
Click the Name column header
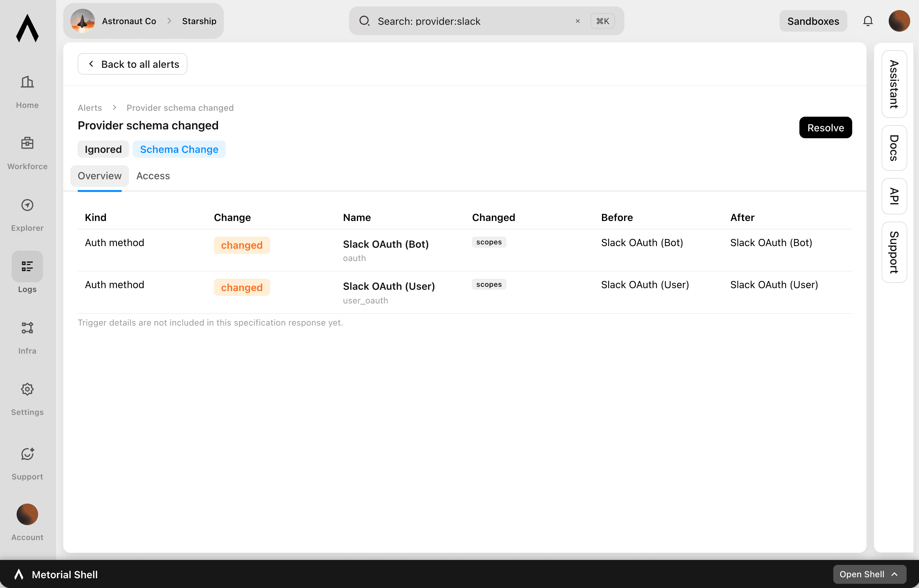point(357,217)
